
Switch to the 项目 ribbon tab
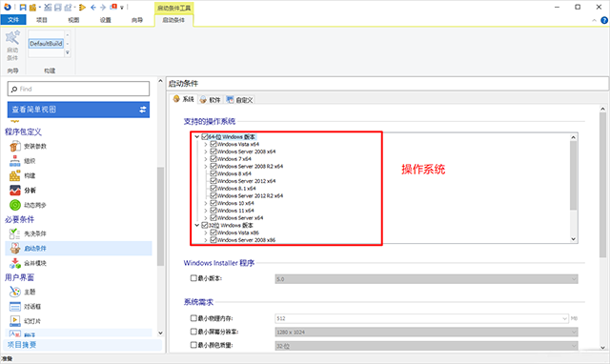[x=42, y=20]
